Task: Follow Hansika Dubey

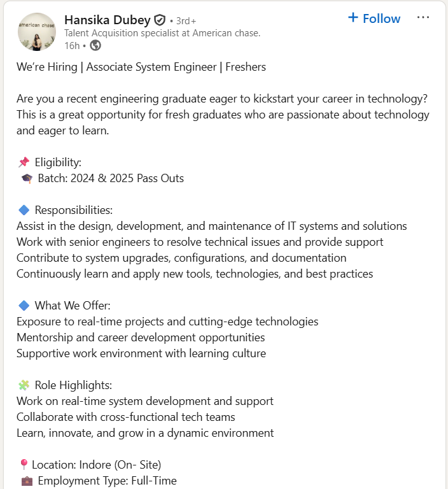Action: click(x=374, y=18)
